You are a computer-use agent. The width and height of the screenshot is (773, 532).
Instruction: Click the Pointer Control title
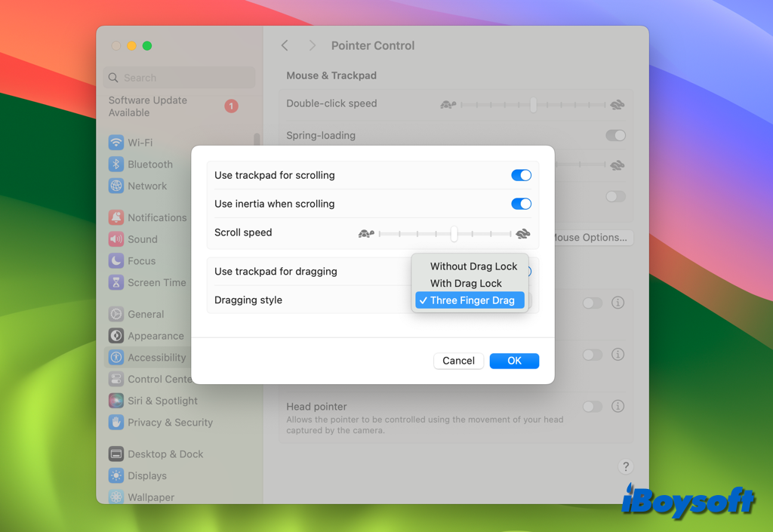[373, 46]
